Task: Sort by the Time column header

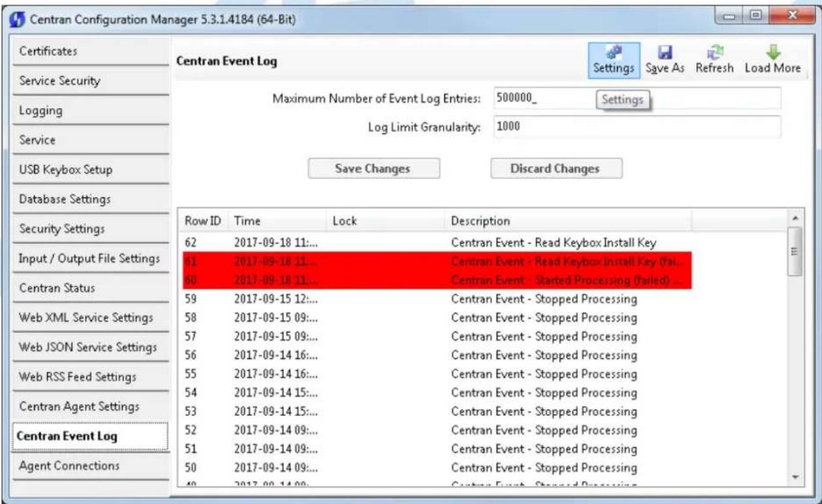Action: [x=277, y=221]
